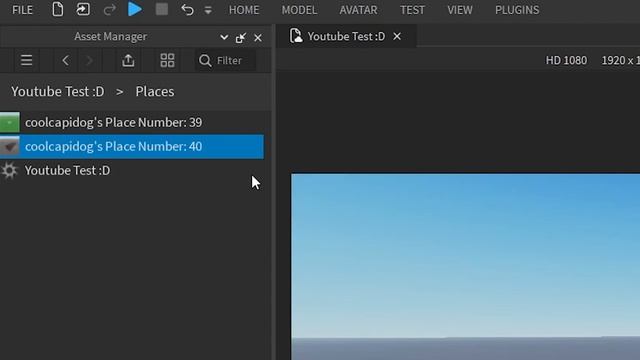This screenshot has width=640, height=360.
Task: Open the Asset Manager hamburger menu
Action: click(x=27, y=60)
